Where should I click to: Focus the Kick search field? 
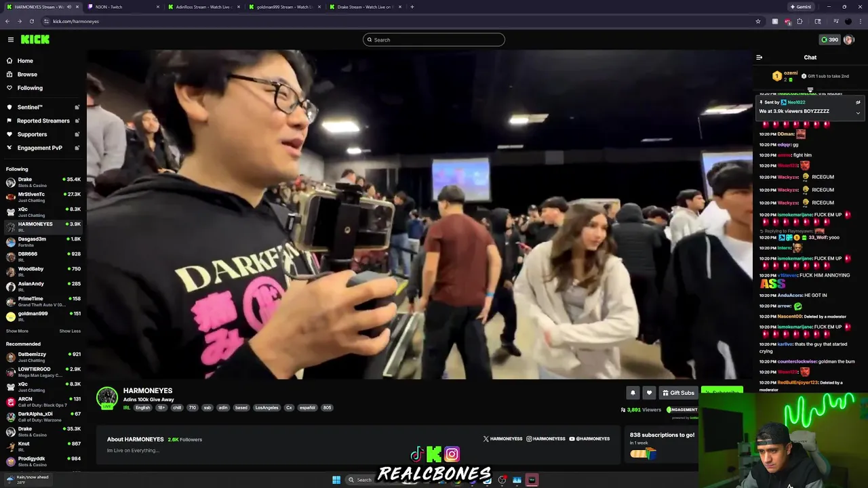pyautogui.click(x=434, y=39)
